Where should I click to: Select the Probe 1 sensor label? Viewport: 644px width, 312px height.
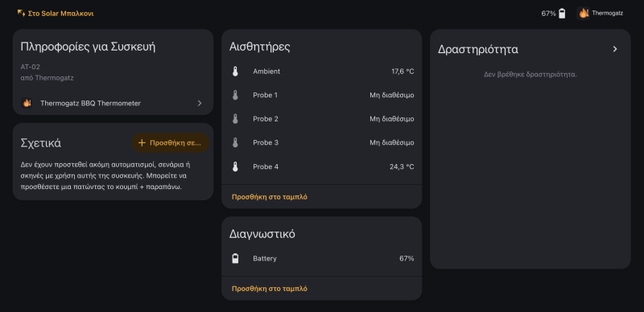[266, 95]
